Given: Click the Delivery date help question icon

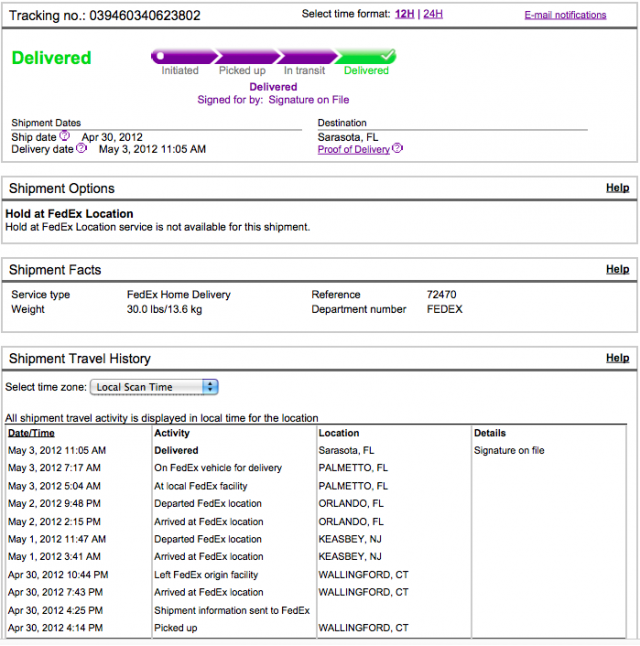Looking at the screenshot, I should pyautogui.click(x=82, y=148).
